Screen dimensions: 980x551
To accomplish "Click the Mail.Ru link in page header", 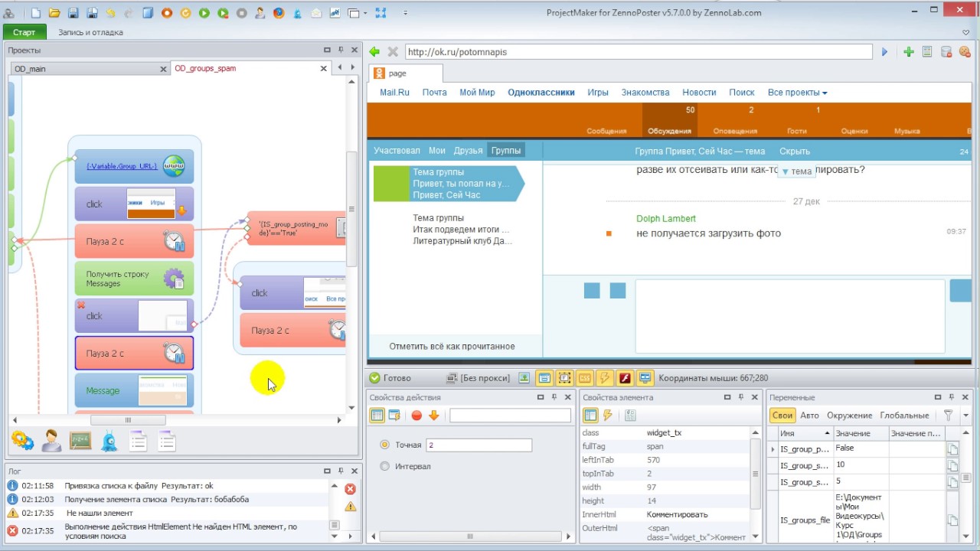I will point(395,93).
